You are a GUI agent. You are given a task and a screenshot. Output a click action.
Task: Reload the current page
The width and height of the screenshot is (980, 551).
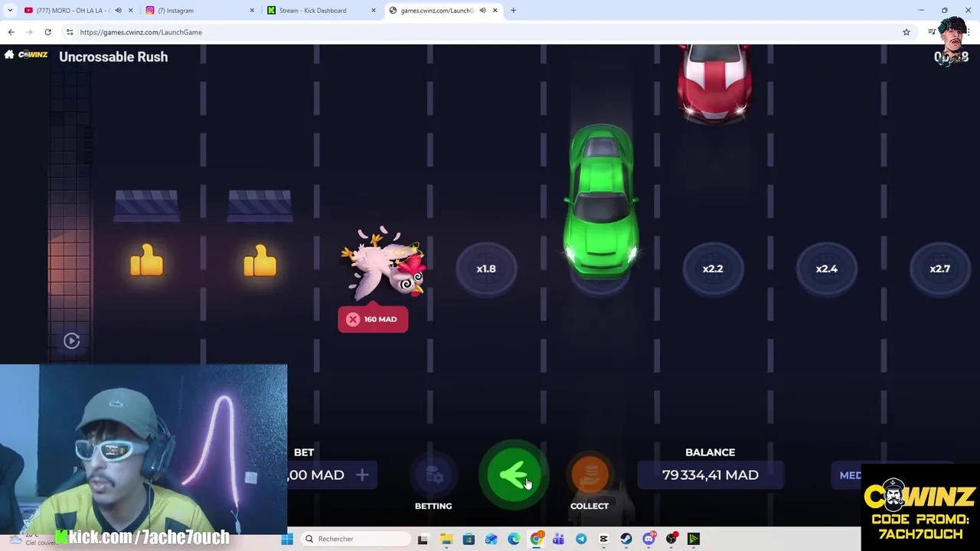[x=47, y=32]
